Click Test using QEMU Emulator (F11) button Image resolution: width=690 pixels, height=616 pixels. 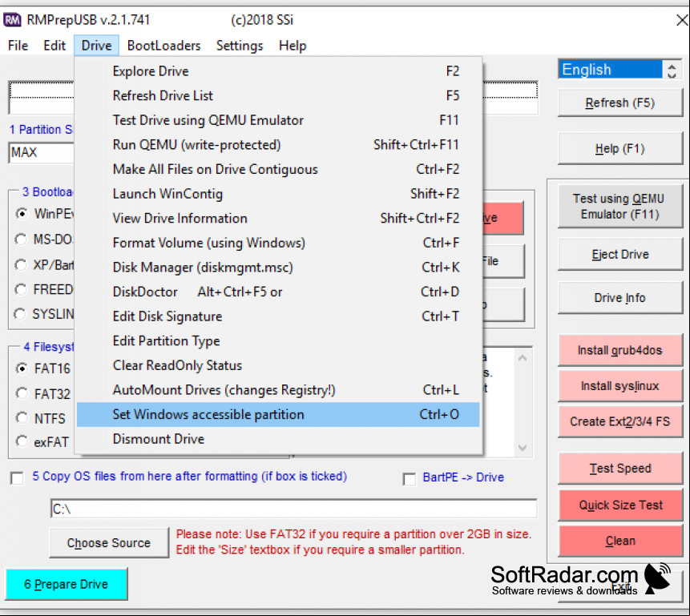tap(620, 207)
